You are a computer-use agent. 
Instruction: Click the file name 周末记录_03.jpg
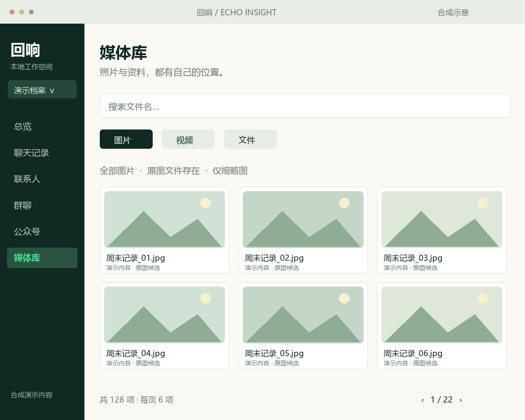pyautogui.click(x=413, y=258)
